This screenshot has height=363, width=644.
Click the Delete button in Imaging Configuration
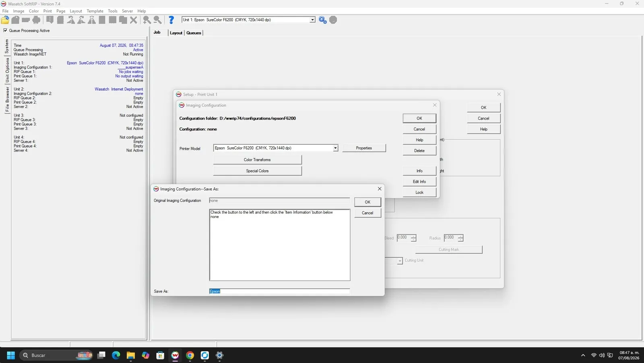click(419, 151)
